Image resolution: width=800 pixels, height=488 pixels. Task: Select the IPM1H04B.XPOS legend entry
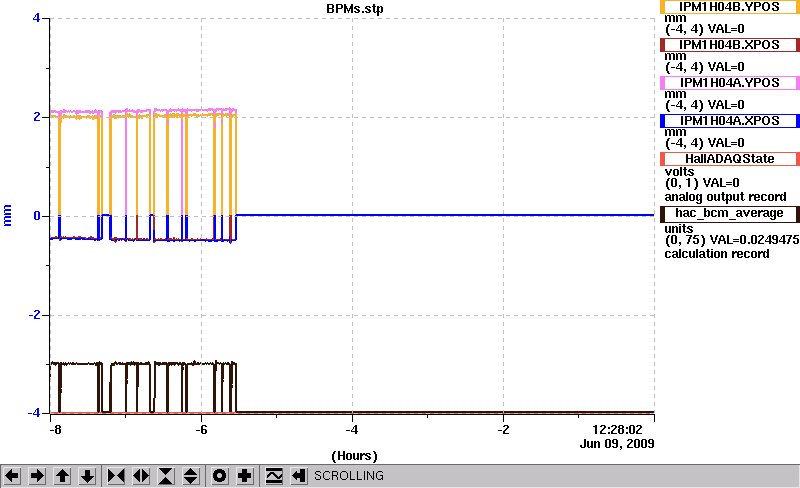730,45
